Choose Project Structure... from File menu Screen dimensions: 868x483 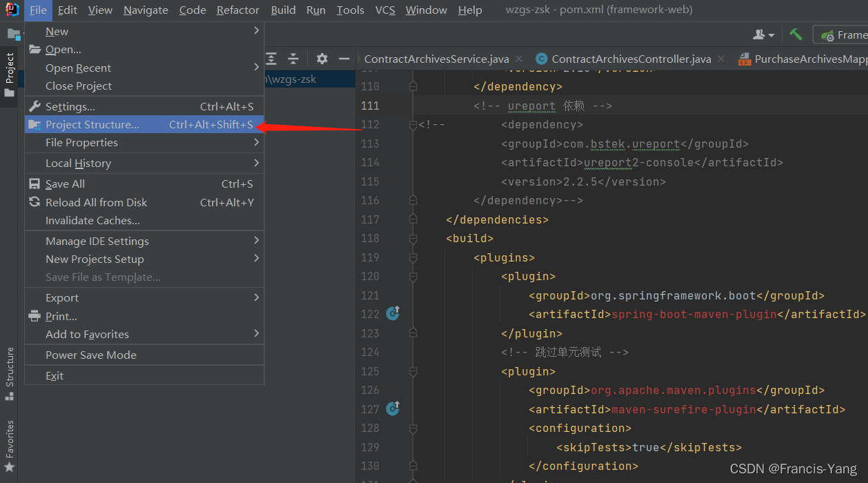(x=144, y=125)
